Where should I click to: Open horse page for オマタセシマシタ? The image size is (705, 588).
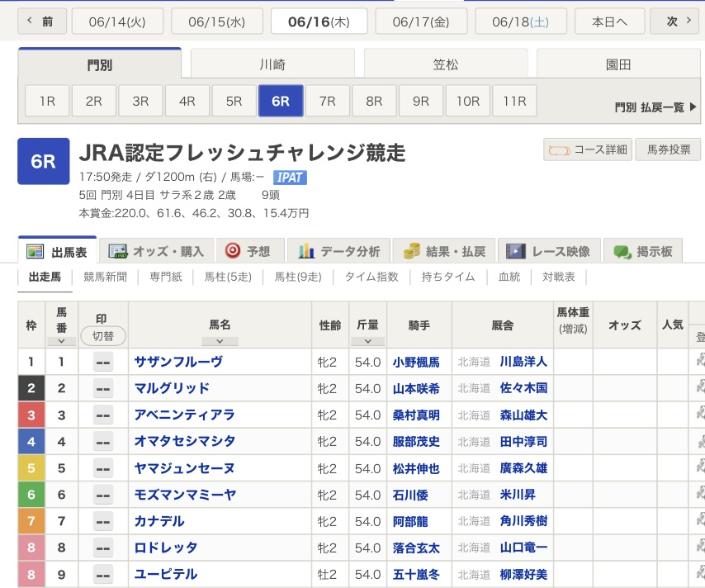point(185,442)
